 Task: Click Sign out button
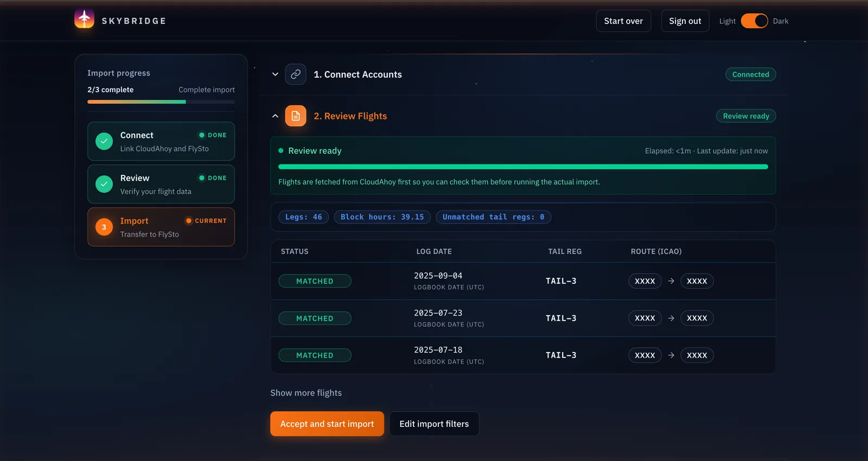[685, 21]
